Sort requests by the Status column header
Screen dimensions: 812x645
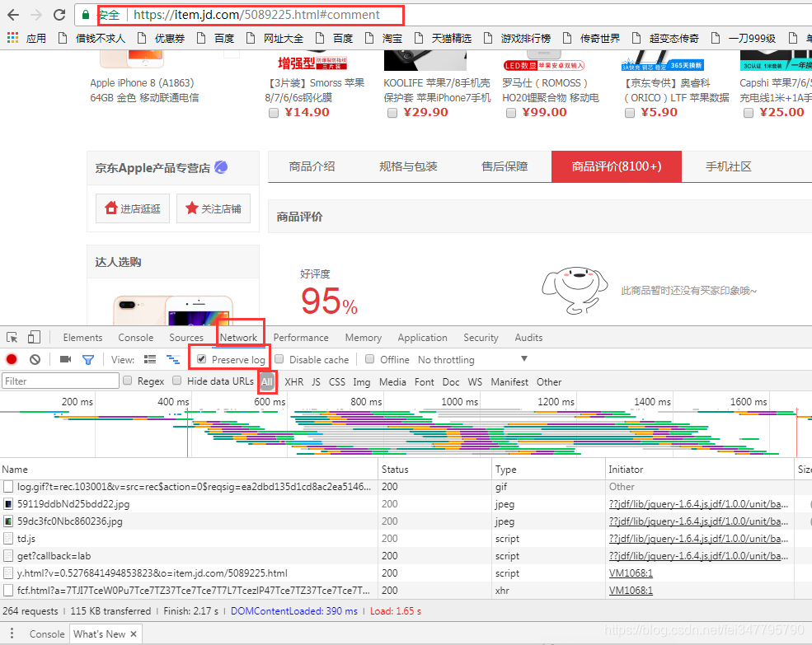[x=435, y=469]
